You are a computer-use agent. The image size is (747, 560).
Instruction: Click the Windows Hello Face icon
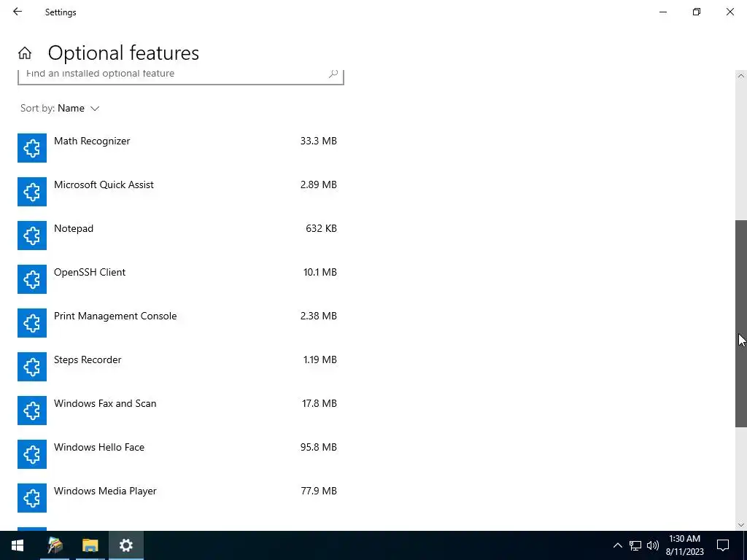[32, 454]
